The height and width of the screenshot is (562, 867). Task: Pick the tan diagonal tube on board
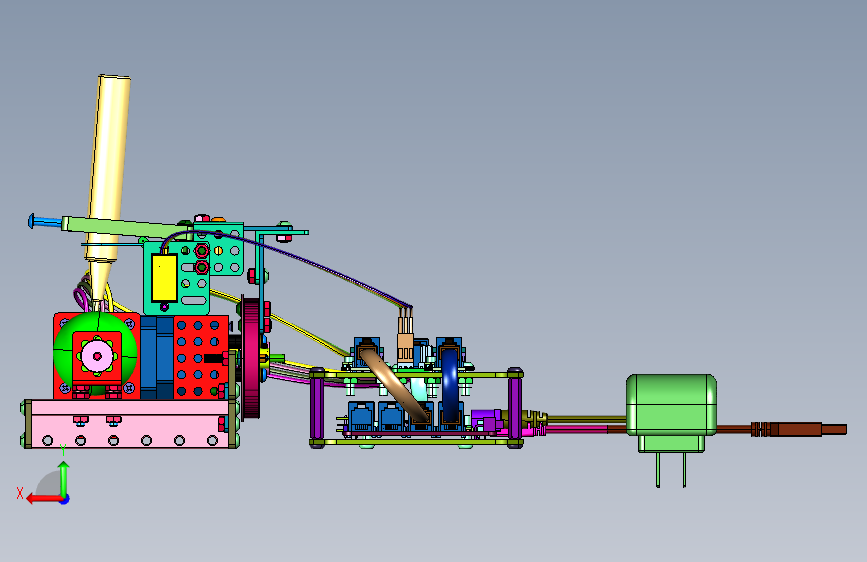point(393,384)
